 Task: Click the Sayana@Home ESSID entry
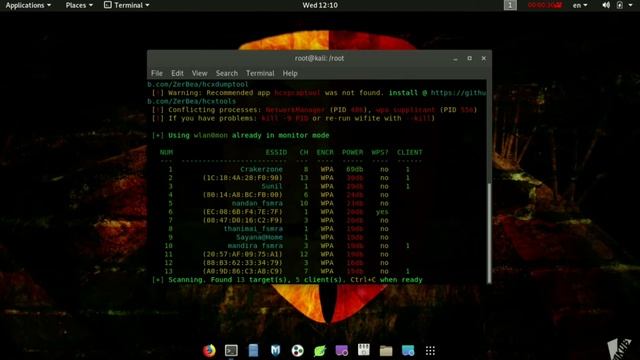(259, 237)
